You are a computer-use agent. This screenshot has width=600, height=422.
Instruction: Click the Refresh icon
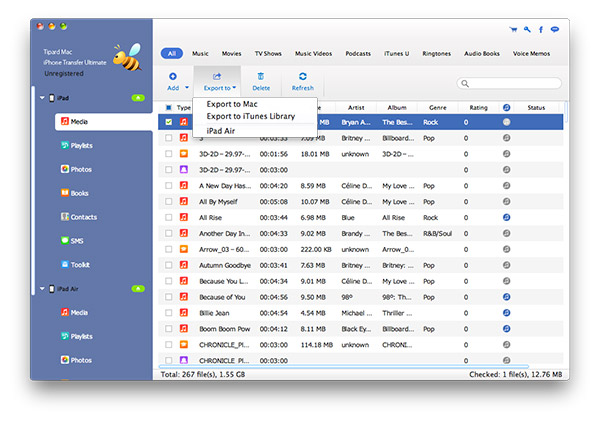[303, 77]
